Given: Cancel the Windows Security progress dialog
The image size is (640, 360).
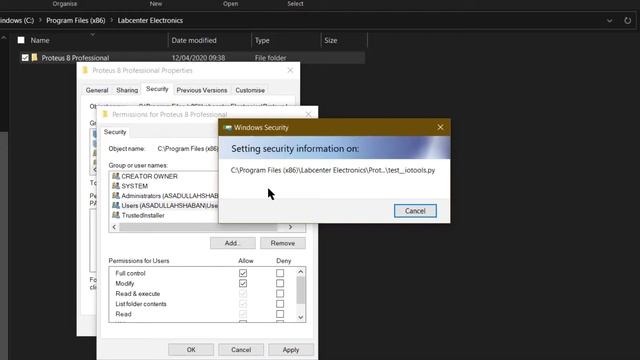Looking at the screenshot, I should click(415, 211).
